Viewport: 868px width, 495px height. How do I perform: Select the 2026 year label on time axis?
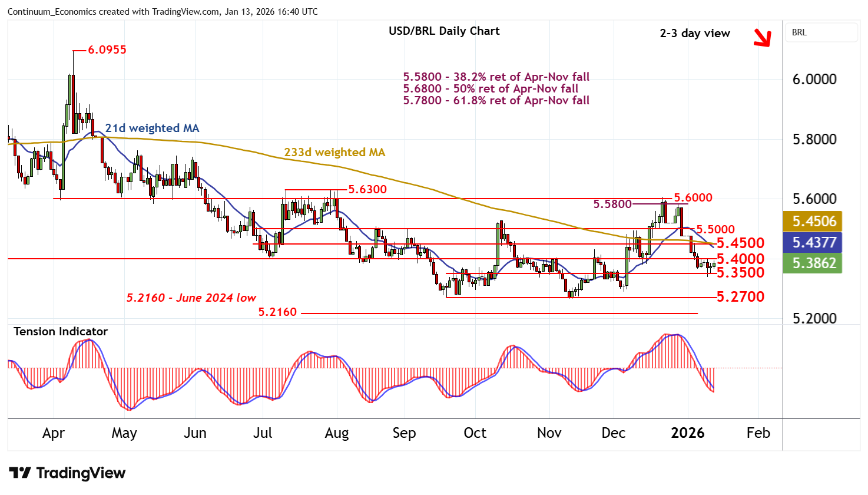point(687,433)
